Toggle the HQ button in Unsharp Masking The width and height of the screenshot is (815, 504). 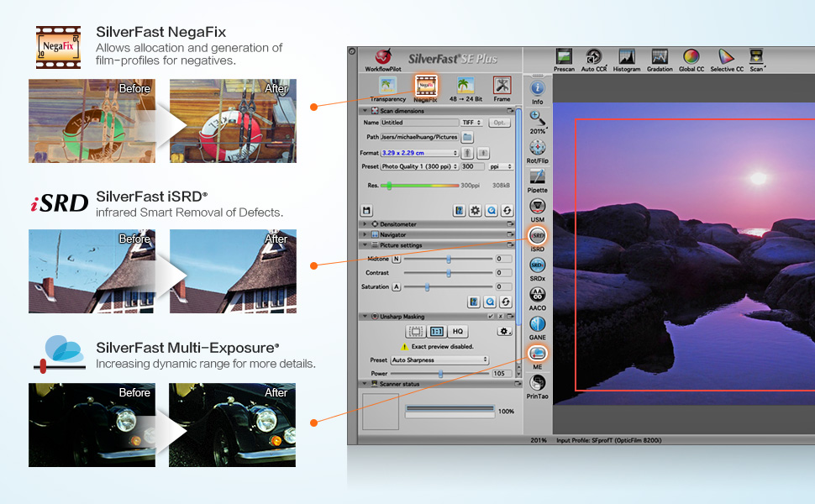tap(458, 331)
